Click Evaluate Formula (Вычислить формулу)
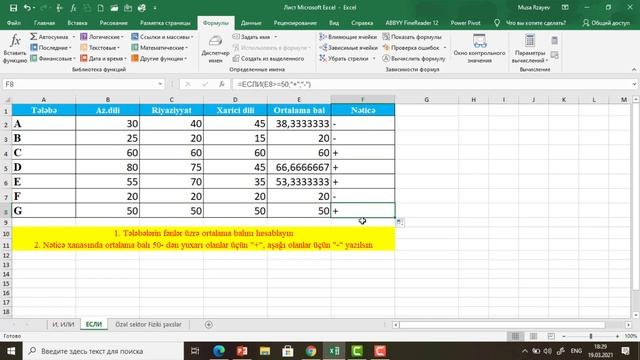 pyautogui.click(x=414, y=58)
